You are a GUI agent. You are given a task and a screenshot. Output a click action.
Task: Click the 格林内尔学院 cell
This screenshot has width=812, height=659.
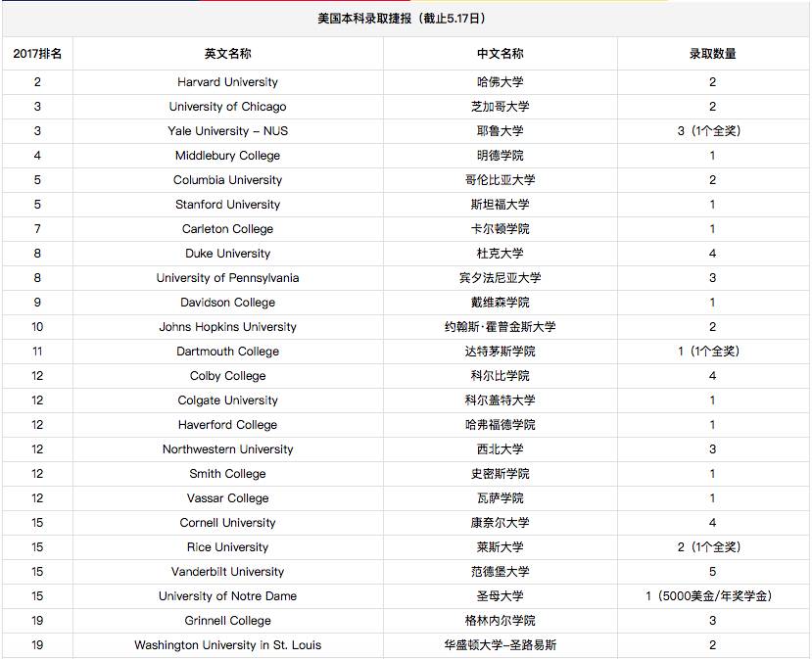tap(501, 621)
